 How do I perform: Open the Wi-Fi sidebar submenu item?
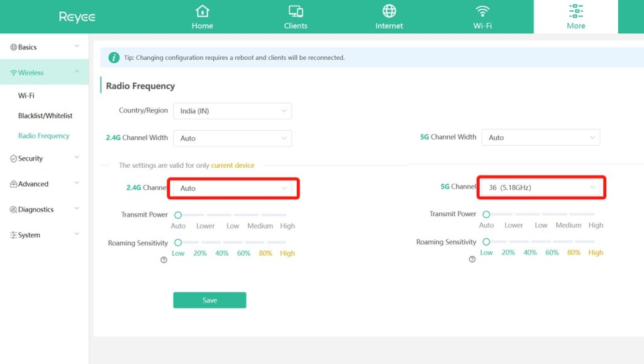(x=26, y=96)
